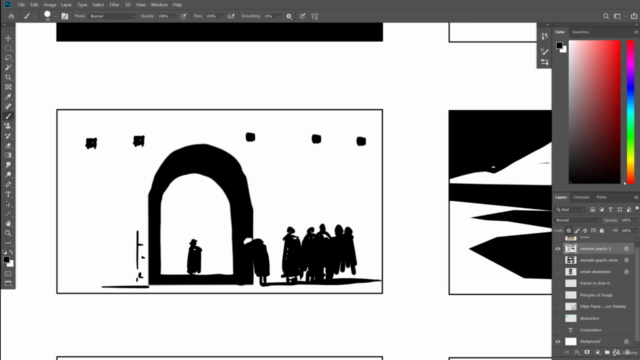640x360 pixels.
Task: Show the Composition text layer
Action: tap(558, 330)
